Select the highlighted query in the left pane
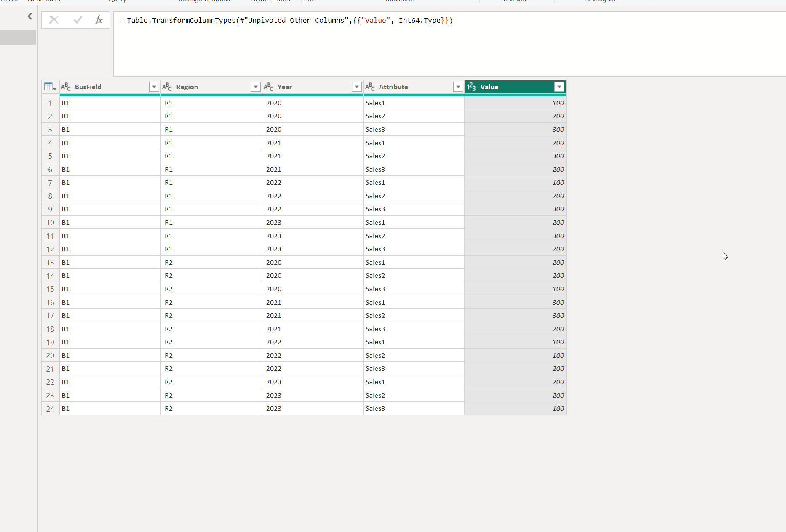786x532 pixels. 18,38
